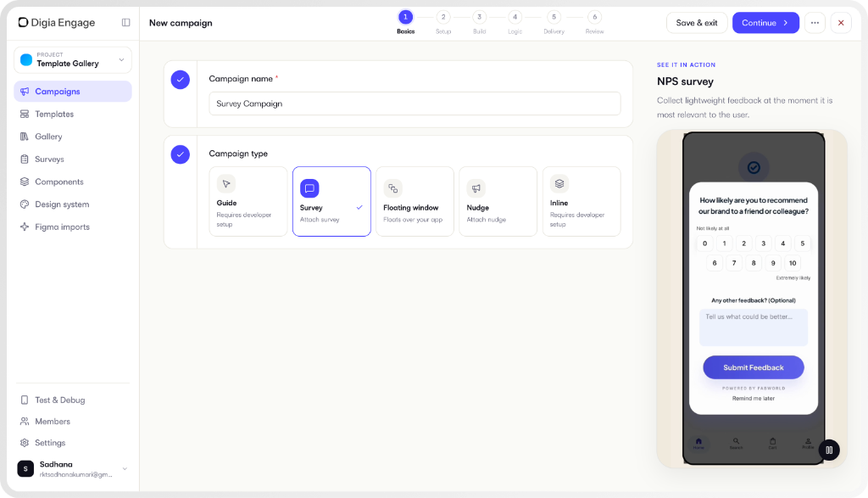Choose the Nudge campaign type

pyautogui.click(x=498, y=202)
